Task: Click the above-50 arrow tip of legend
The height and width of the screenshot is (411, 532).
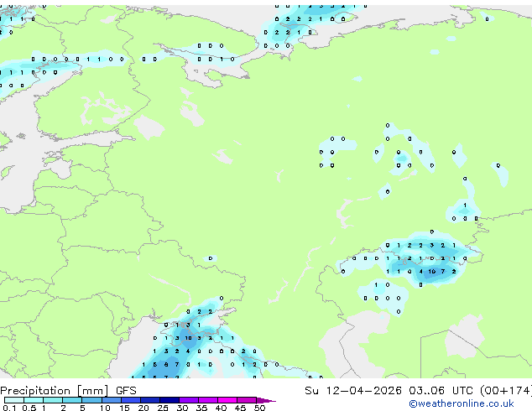Action: point(266,400)
